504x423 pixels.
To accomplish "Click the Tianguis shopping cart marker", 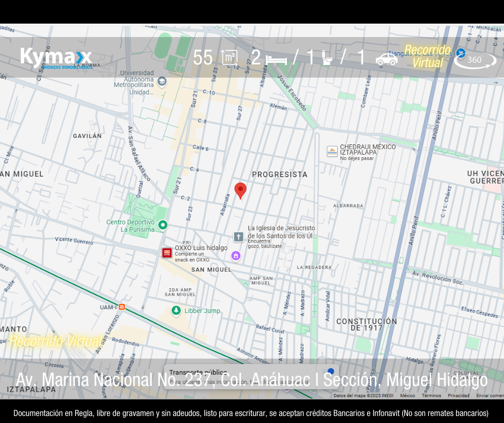I will (x=461, y=53).
